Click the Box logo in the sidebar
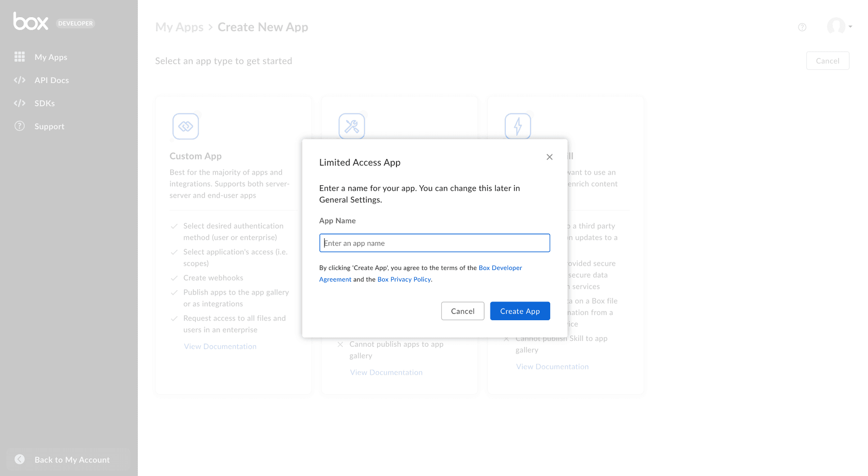The height and width of the screenshot is (476, 868). tap(31, 22)
